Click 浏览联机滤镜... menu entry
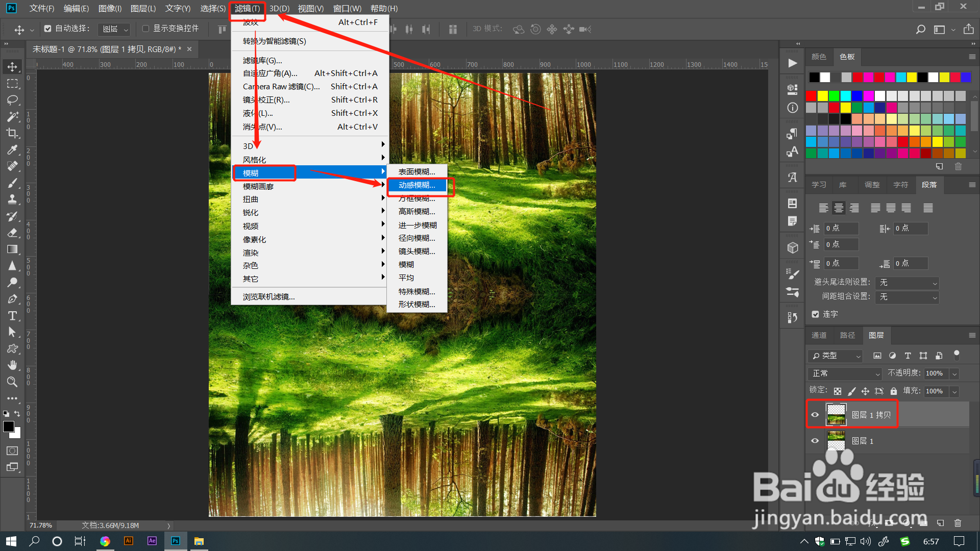 269,296
